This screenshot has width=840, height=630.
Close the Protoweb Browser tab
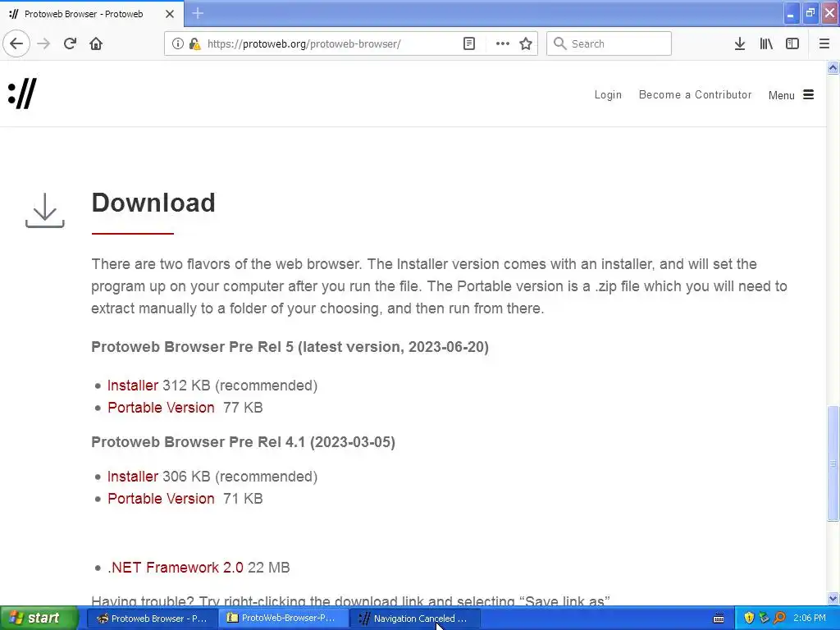pyautogui.click(x=169, y=14)
